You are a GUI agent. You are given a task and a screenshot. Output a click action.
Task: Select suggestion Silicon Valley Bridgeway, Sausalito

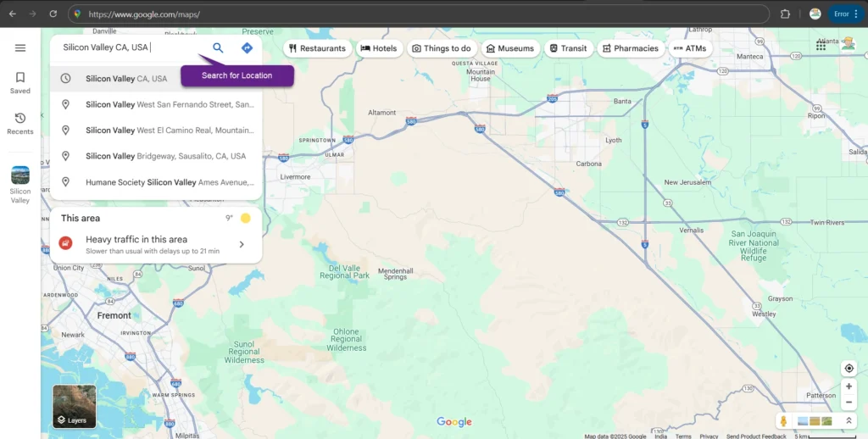[x=156, y=156]
